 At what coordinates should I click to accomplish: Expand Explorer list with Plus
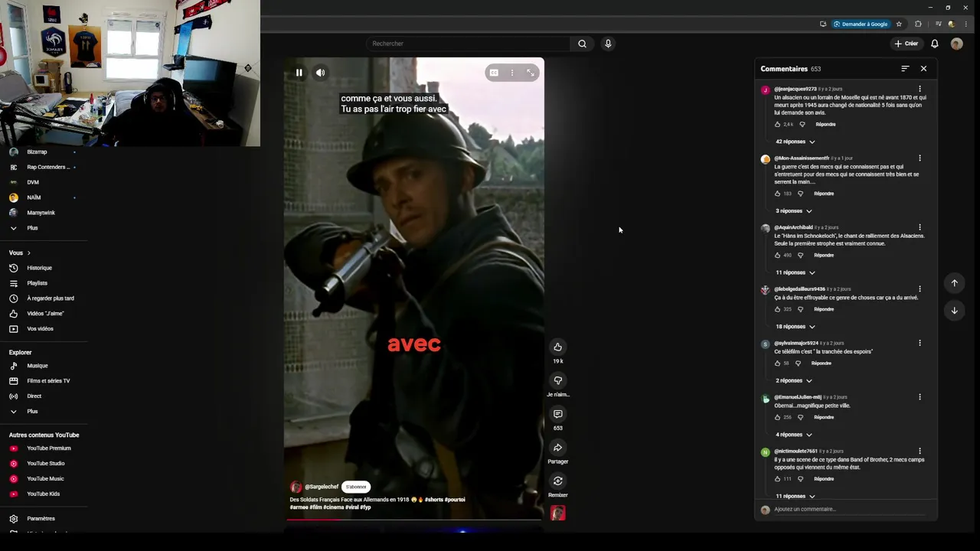click(x=32, y=412)
